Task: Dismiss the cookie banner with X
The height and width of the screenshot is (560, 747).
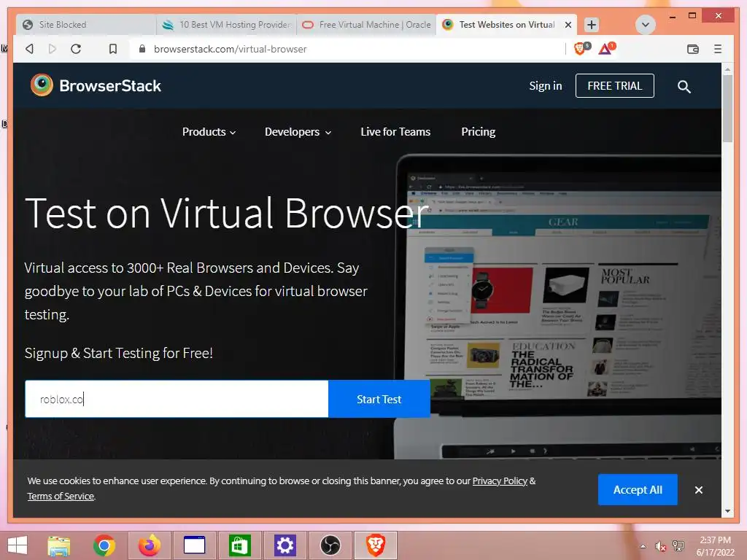Action: tap(698, 490)
